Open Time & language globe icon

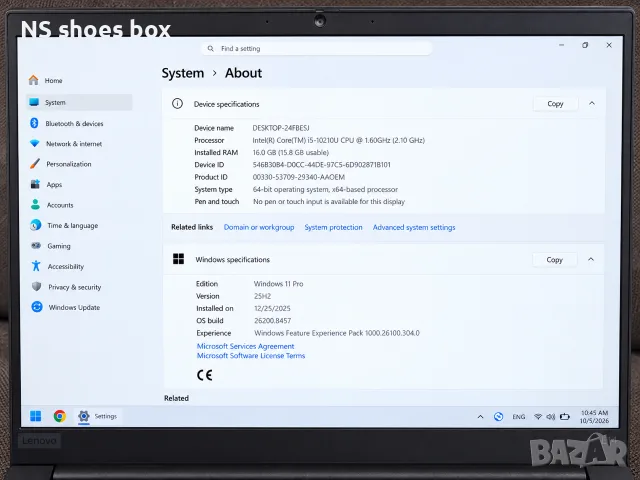[36, 225]
